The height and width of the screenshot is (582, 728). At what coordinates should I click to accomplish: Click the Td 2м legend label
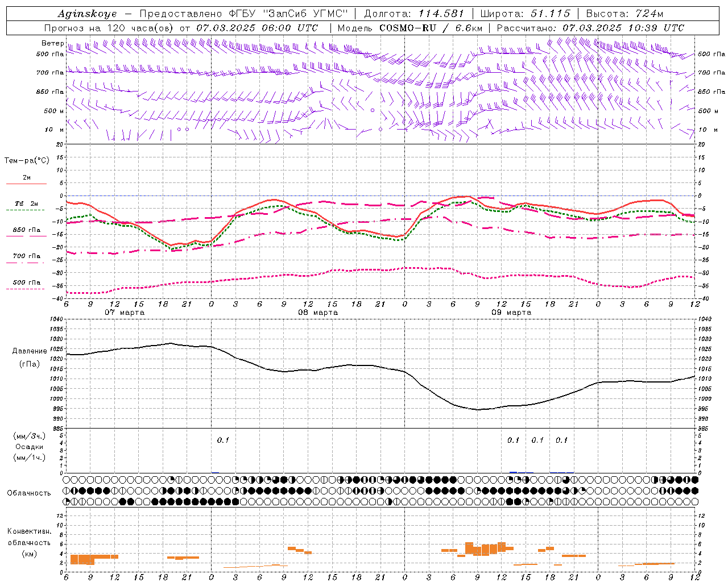tap(27, 203)
